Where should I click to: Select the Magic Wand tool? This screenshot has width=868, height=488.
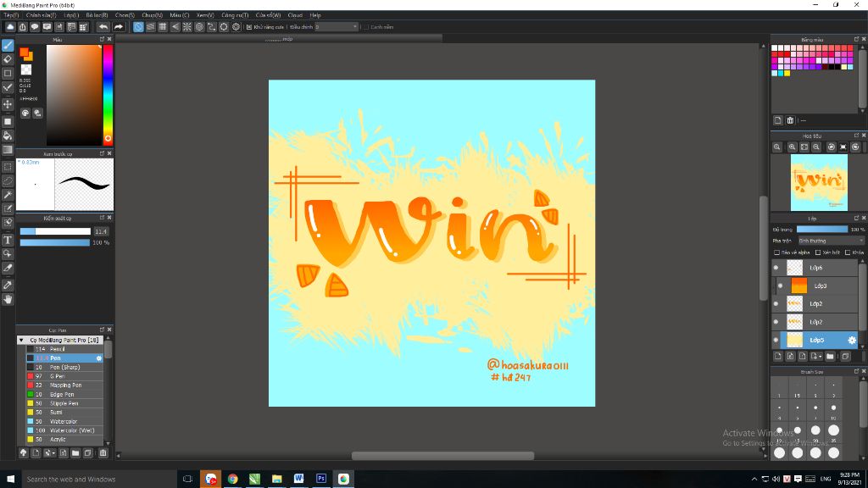(x=8, y=195)
